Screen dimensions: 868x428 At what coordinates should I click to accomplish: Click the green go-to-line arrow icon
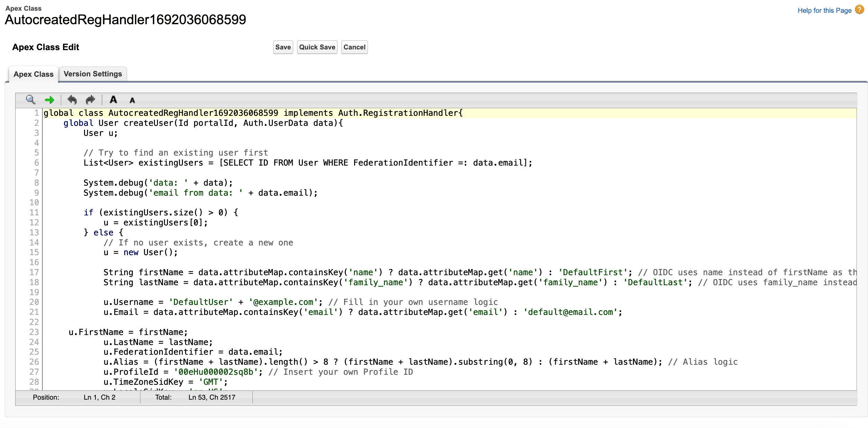tap(49, 100)
